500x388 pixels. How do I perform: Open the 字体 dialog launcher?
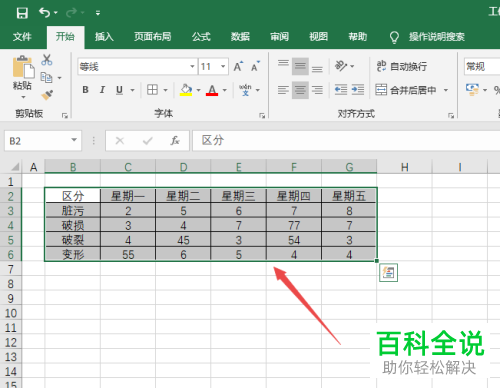(x=262, y=116)
